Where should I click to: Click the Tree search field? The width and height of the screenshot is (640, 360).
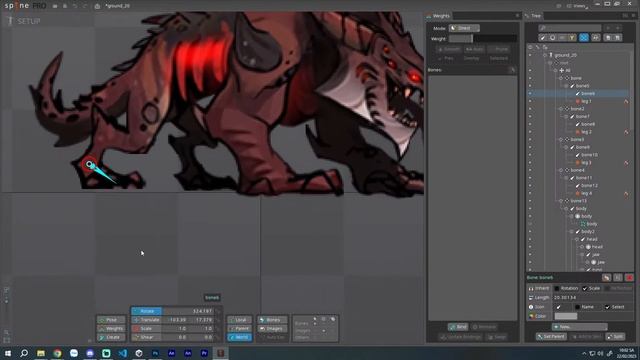tap(570, 28)
